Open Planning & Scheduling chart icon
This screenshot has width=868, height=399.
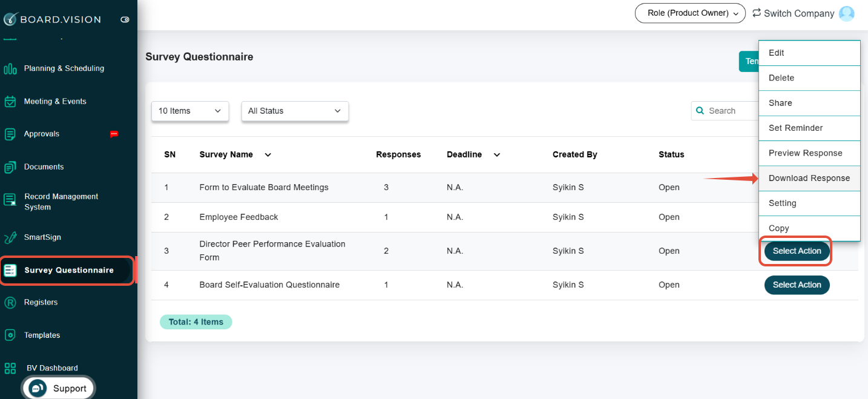point(10,68)
